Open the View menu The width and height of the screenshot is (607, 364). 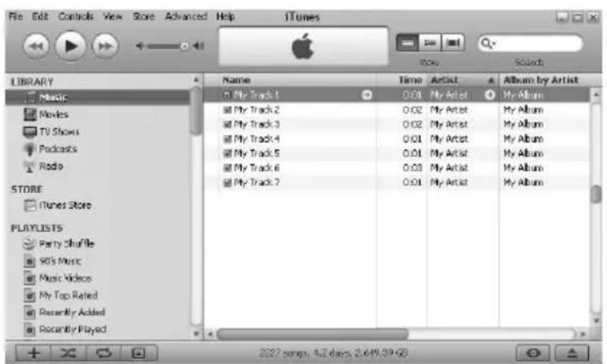(112, 17)
